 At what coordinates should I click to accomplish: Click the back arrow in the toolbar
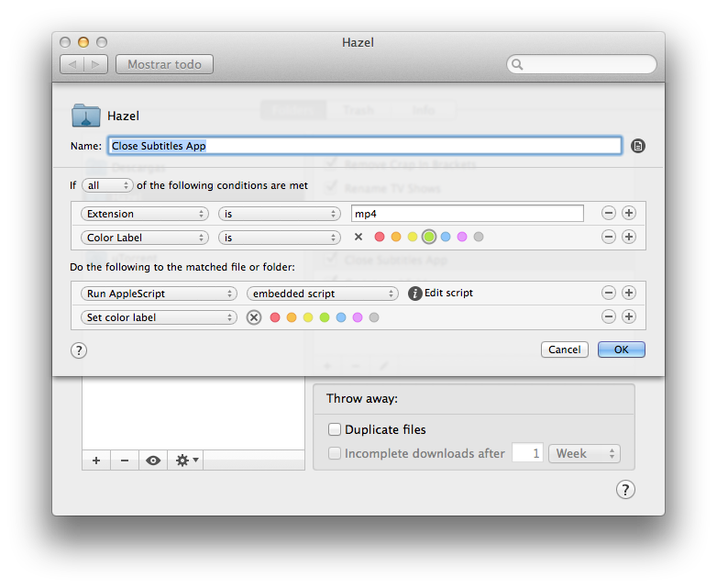[x=72, y=64]
